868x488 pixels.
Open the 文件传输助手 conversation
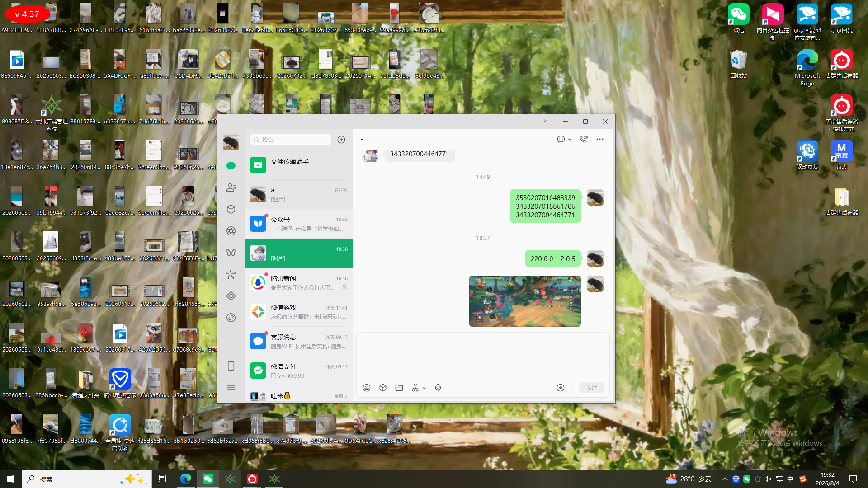299,165
